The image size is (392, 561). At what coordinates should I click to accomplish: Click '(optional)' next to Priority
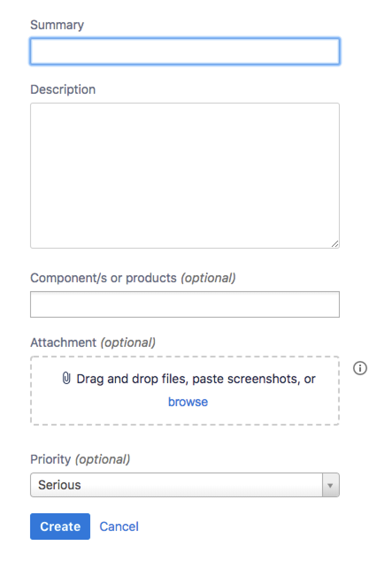tap(103, 459)
